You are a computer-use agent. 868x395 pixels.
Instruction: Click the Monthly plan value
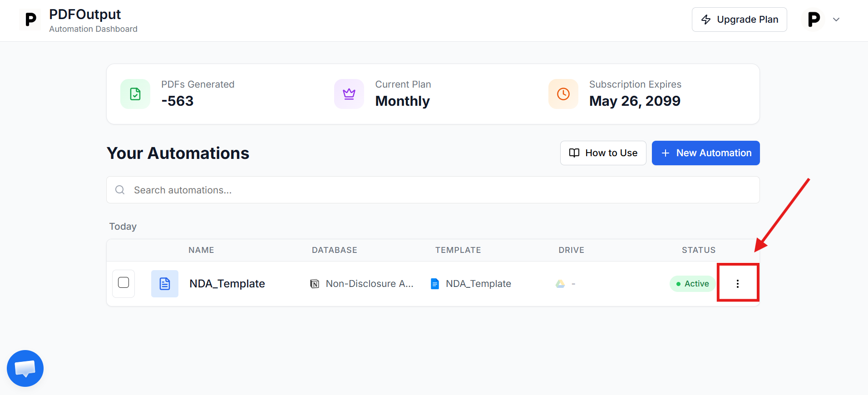[x=403, y=101]
